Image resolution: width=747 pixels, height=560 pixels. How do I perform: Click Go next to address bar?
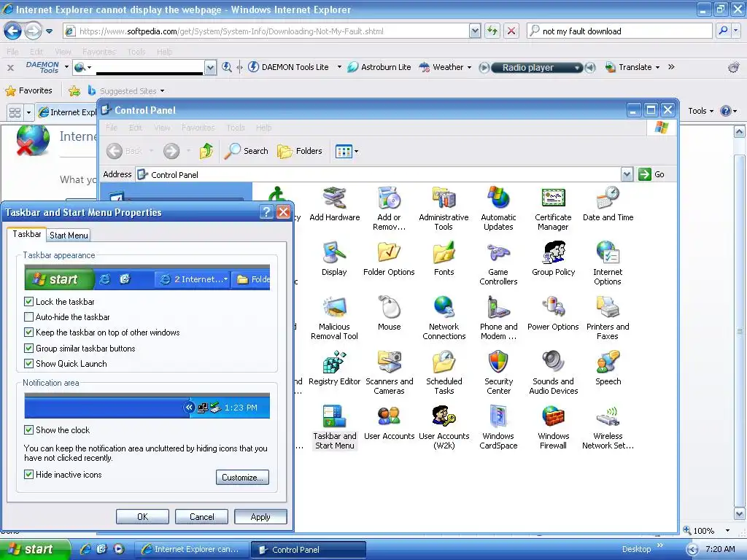pos(651,174)
